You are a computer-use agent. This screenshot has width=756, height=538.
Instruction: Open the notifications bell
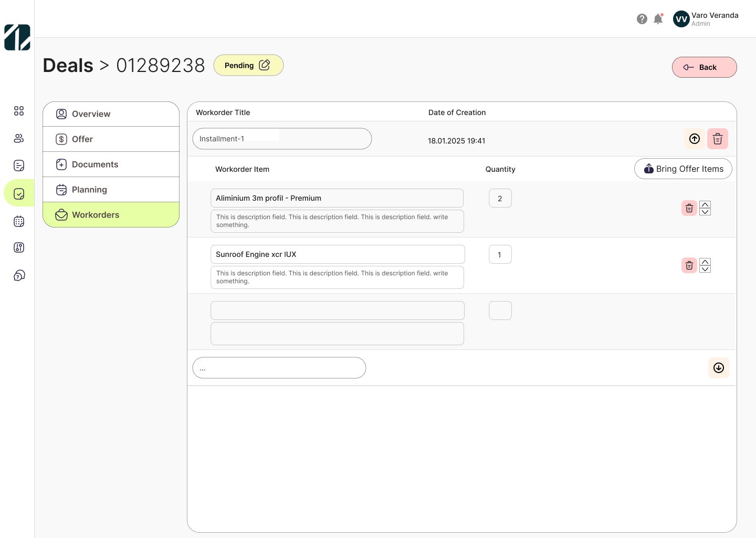pyautogui.click(x=658, y=19)
